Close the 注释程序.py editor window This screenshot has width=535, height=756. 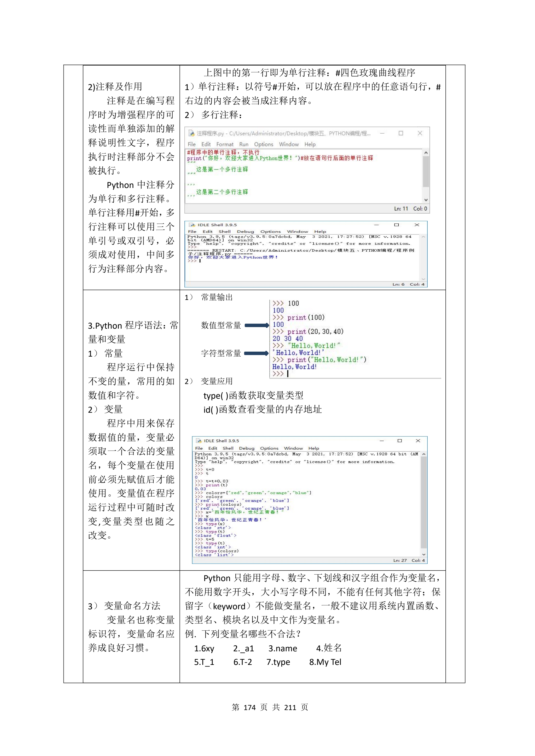[x=420, y=133]
